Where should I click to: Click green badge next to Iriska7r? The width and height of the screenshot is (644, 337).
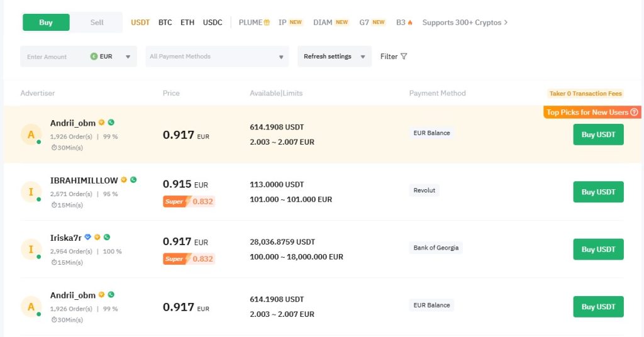pos(107,237)
